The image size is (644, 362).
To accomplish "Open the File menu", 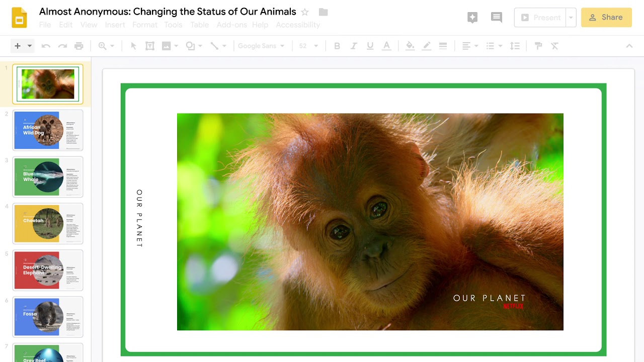I will (45, 25).
